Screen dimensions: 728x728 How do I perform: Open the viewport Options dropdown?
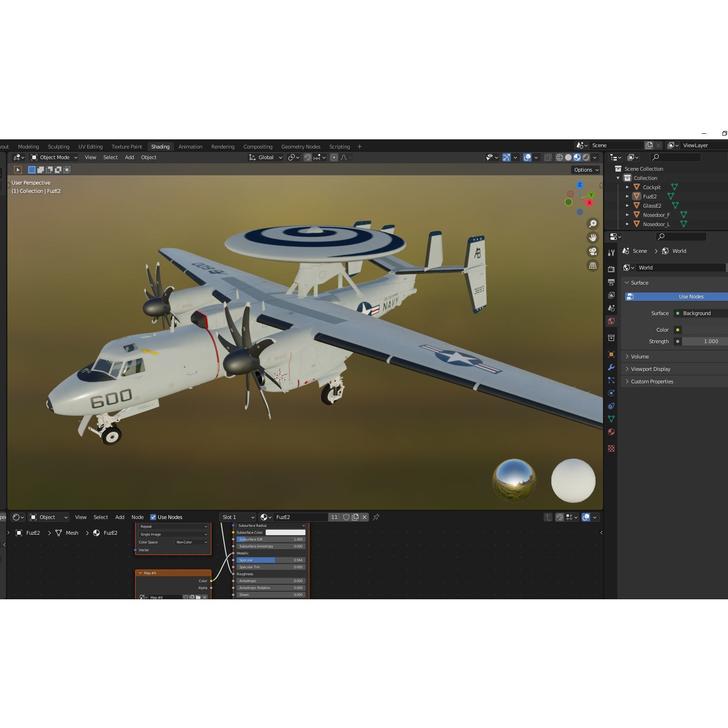(x=586, y=170)
